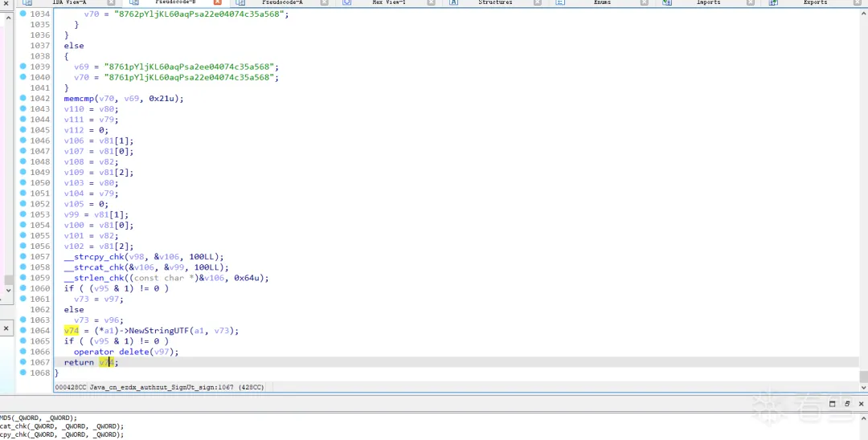Close the Enums tab

click(x=644, y=2)
